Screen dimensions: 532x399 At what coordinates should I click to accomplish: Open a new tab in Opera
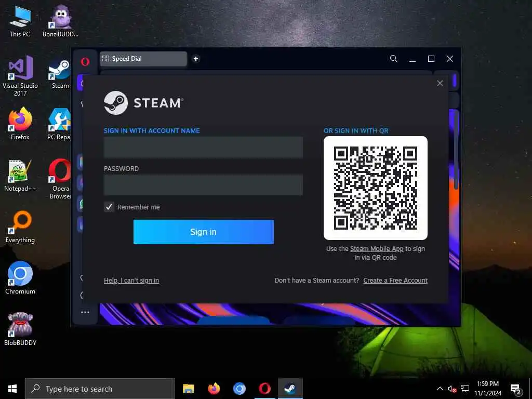[196, 59]
